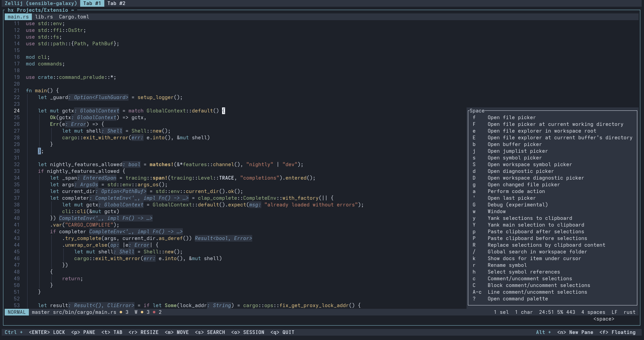Select 'Debug (experimental)' entry
Screen dimensions: 644x340
552,205
